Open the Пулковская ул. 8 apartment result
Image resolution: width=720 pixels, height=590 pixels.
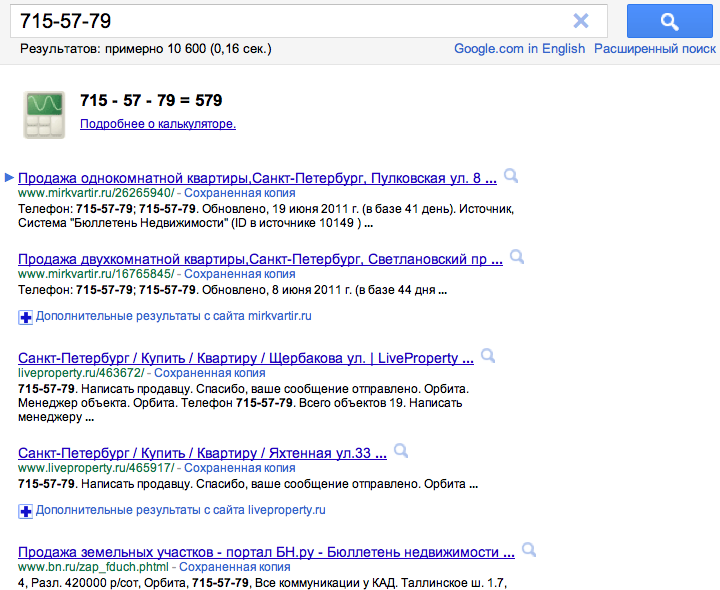coord(257,178)
